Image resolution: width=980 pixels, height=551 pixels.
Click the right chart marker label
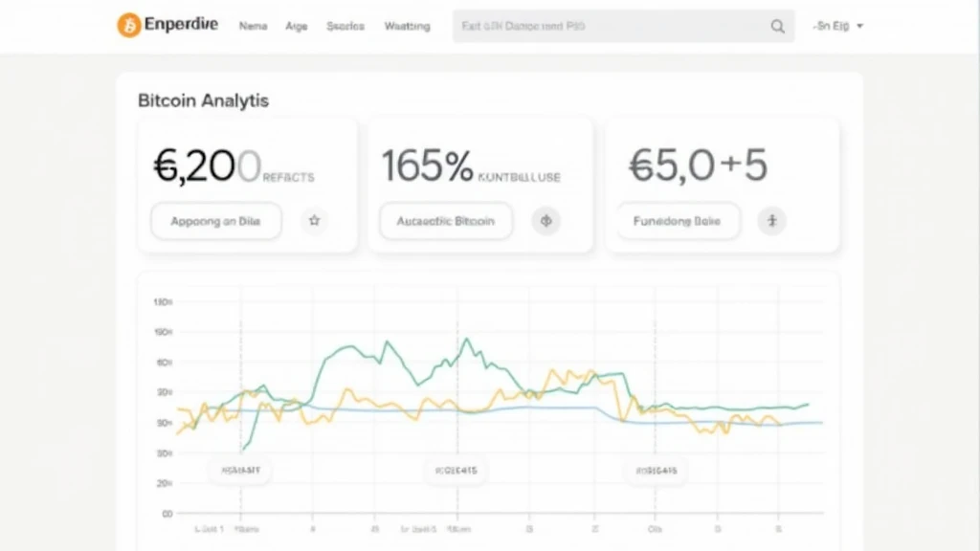[657, 470]
